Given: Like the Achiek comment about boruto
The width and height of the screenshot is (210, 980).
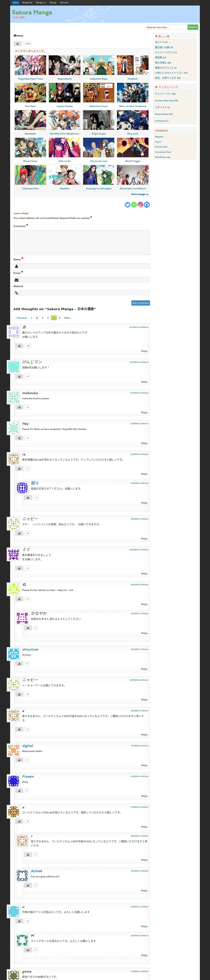Looking at the screenshot, I should (28, 885).
